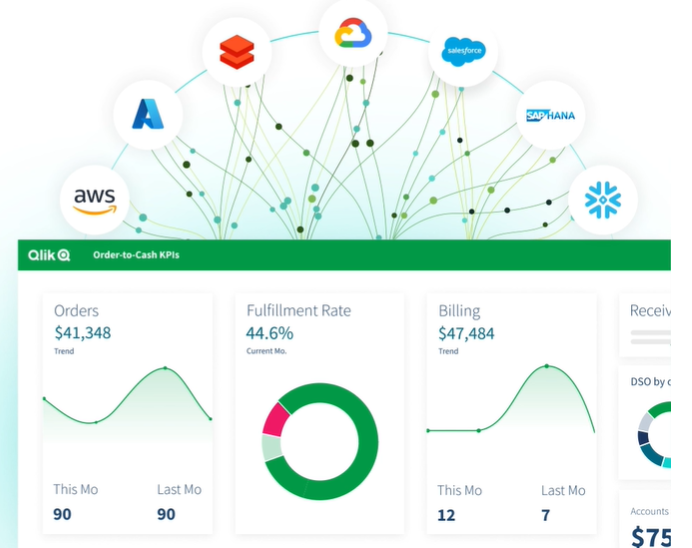Select the $47,484 billing value
Screen dimensions: 692x548
point(466,334)
